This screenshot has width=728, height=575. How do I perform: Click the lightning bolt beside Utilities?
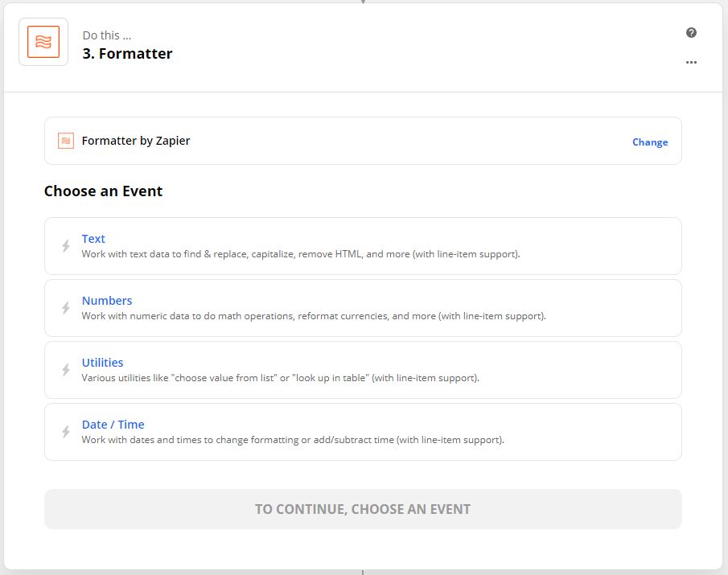[66, 370]
